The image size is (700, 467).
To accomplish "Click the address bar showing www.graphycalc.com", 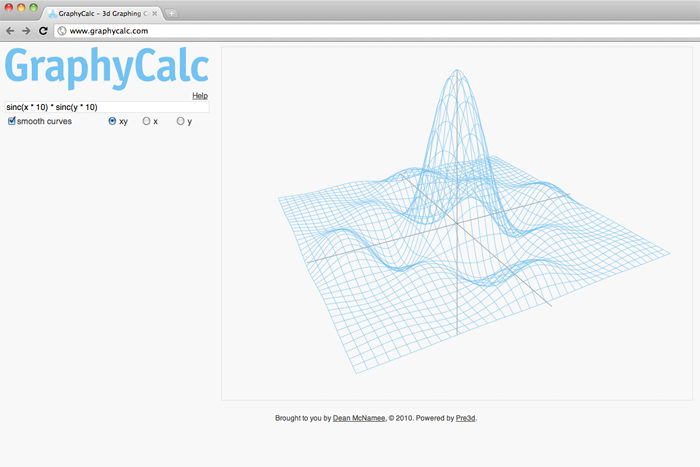I will pos(377,31).
